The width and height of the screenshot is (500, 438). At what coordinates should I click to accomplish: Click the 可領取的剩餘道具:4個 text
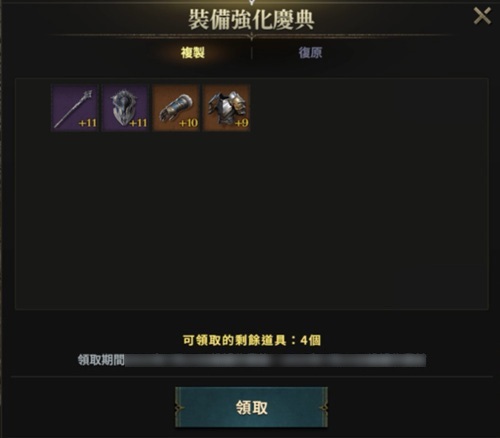coord(252,340)
